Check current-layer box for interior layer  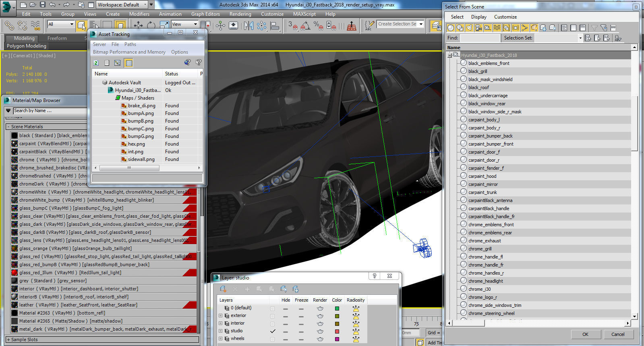point(273,324)
